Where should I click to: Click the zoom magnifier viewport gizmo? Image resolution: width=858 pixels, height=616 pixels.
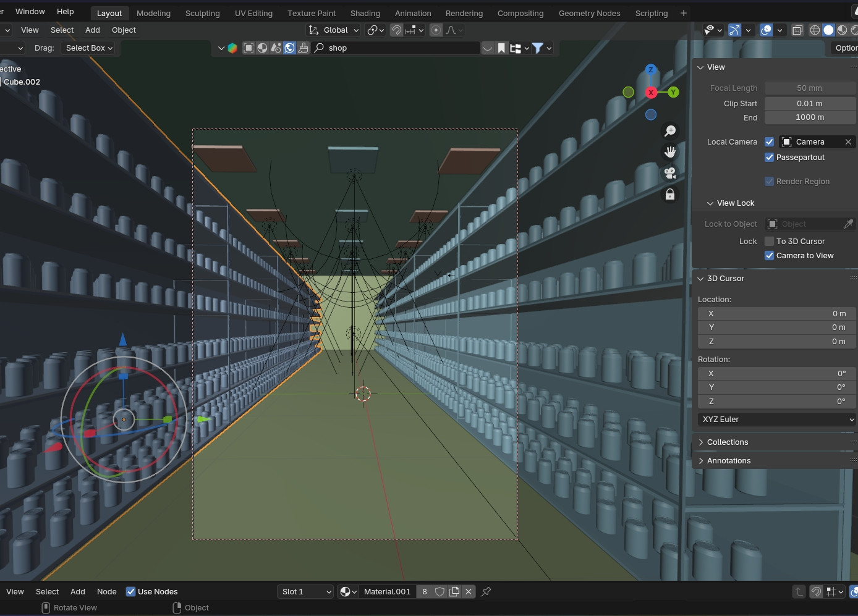tap(670, 131)
